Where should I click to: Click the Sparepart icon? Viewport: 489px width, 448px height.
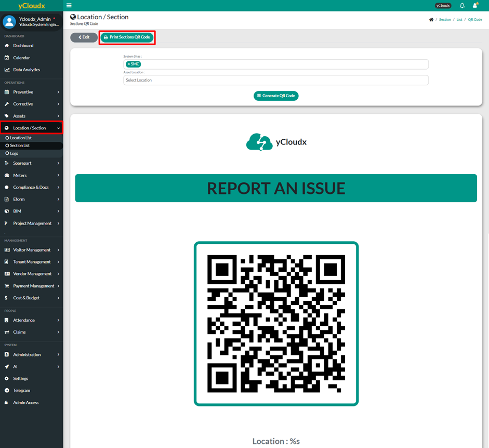pyautogui.click(x=7, y=163)
